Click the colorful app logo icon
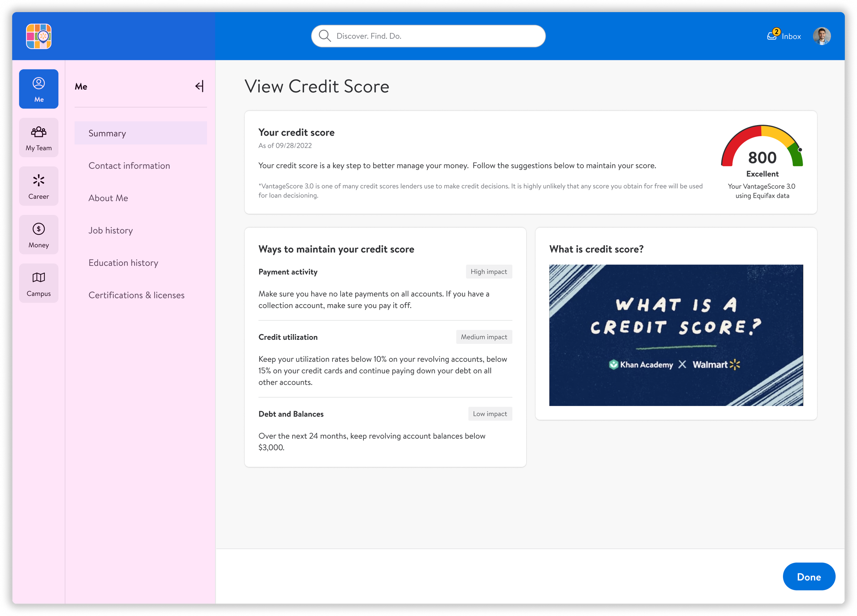Image resolution: width=857 pixels, height=616 pixels. point(38,36)
